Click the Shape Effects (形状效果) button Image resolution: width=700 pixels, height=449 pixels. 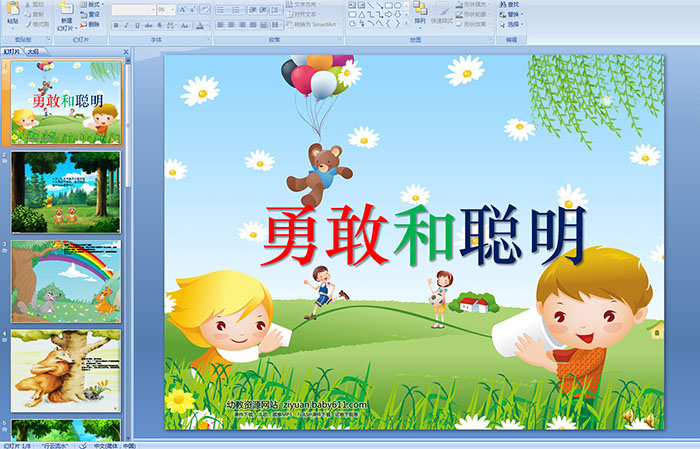click(476, 24)
